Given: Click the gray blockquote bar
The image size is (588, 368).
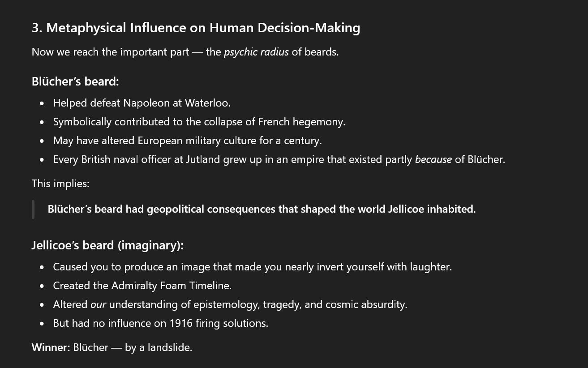Looking at the screenshot, I should [x=33, y=210].
